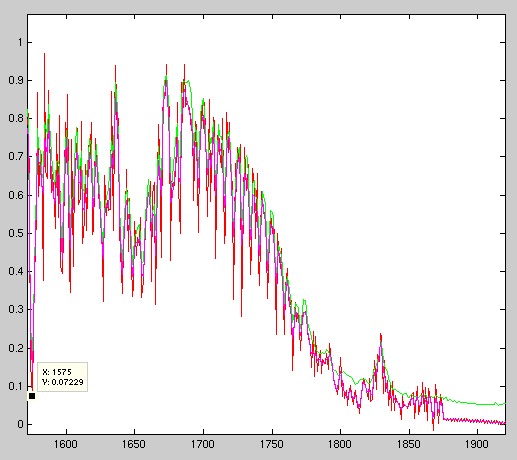Click the 0.1 y-axis tick label

16,386
